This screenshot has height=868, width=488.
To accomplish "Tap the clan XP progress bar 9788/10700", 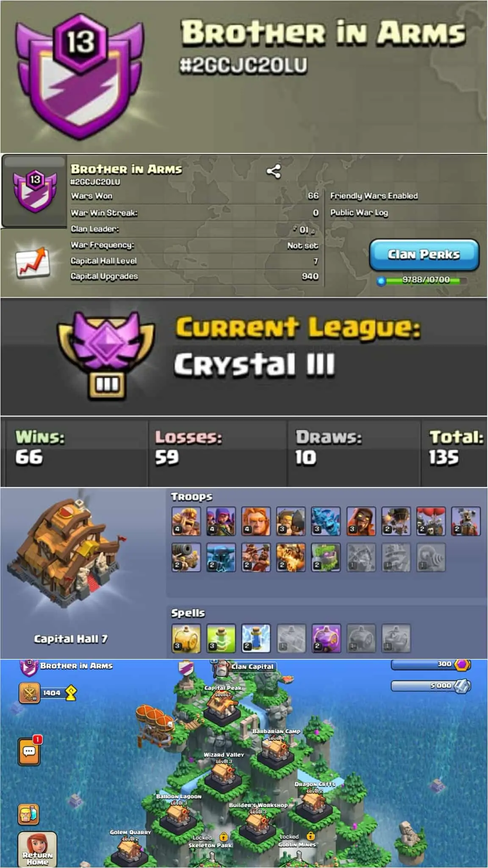I will point(424,280).
